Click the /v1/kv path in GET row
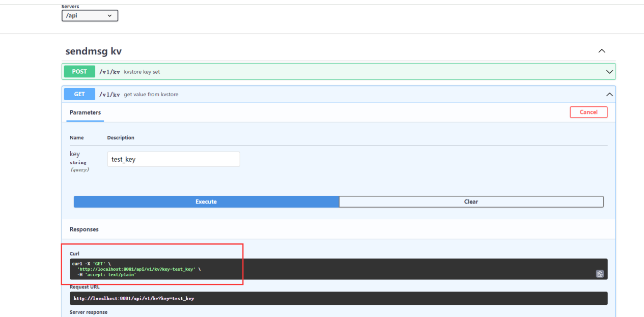The width and height of the screenshot is (644, 317). click(x=109, y=94)
